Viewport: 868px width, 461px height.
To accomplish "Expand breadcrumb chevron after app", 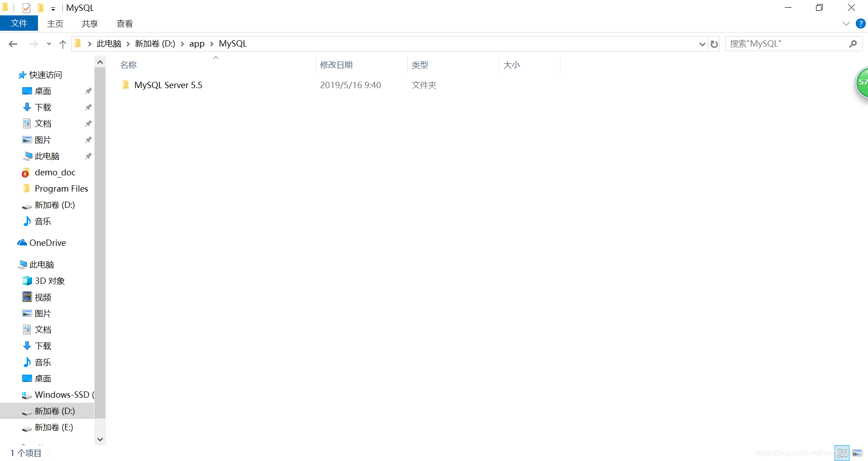I will (212, 44).
